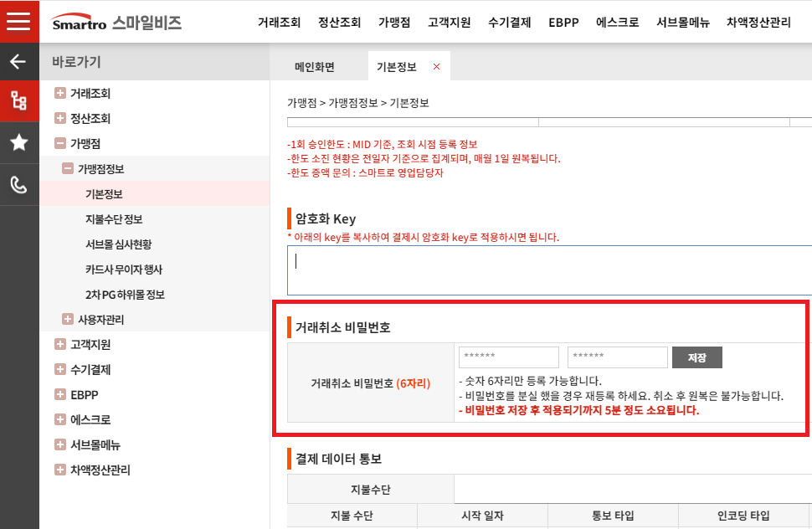
Task: Open 지불수단 정보 in sidebar
Action: [x=114, y=219]
